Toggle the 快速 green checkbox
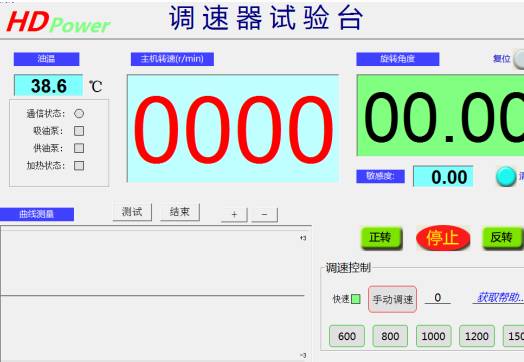This screenshot has width=524, height=362. coord(356,299)
